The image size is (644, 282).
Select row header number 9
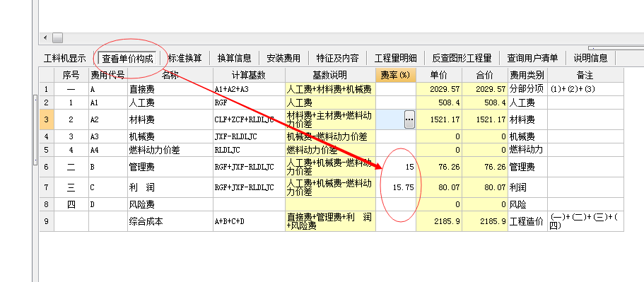(47, 221)
